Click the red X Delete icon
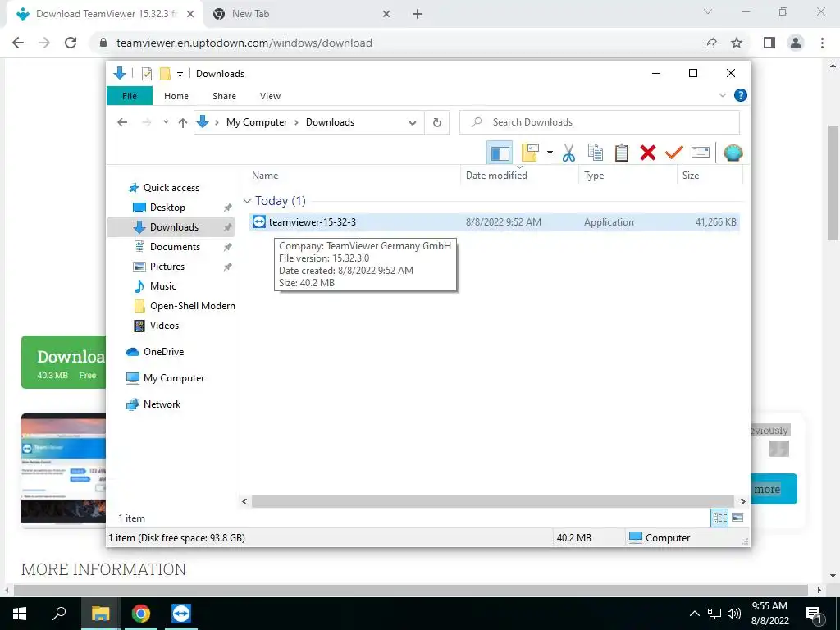 (648, 153)
